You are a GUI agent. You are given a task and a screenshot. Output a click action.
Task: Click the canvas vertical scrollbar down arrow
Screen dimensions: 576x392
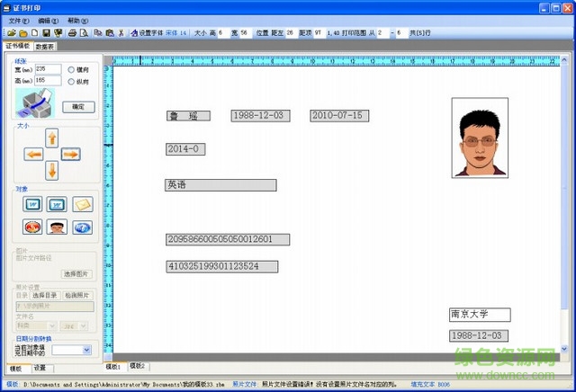(564, 349)
